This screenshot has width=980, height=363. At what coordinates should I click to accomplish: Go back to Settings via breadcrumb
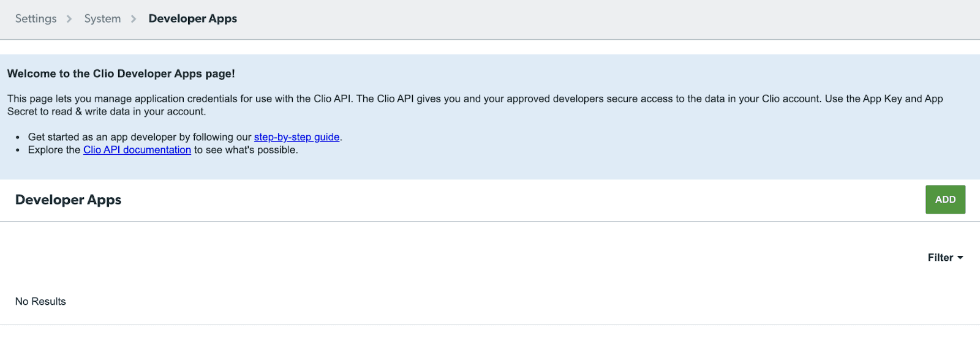pos(36,19)
